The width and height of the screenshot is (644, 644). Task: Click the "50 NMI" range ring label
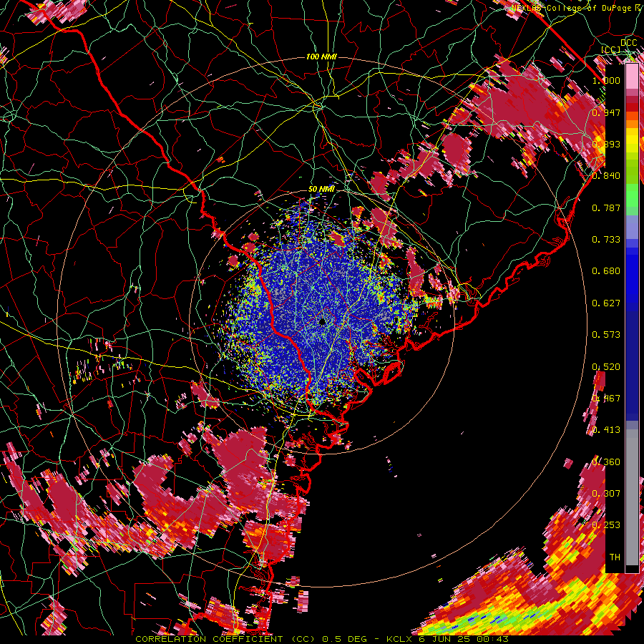click(321, 189)
